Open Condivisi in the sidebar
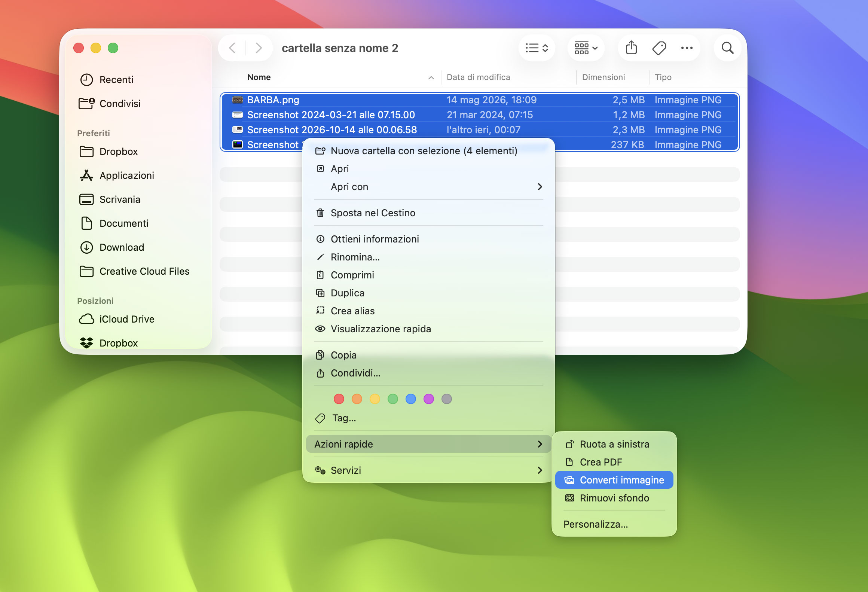Viewport: 868px width, 592px height. pos(110,104)
